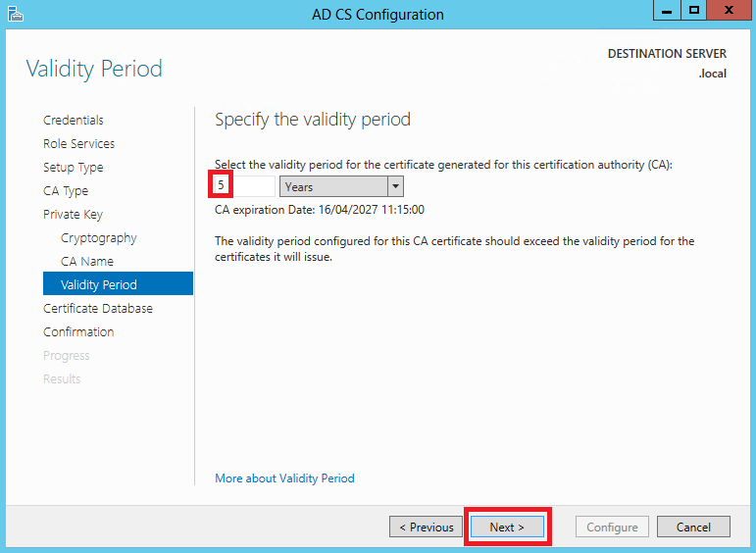Minimize the AD CS Configuration window

(667, 12)
